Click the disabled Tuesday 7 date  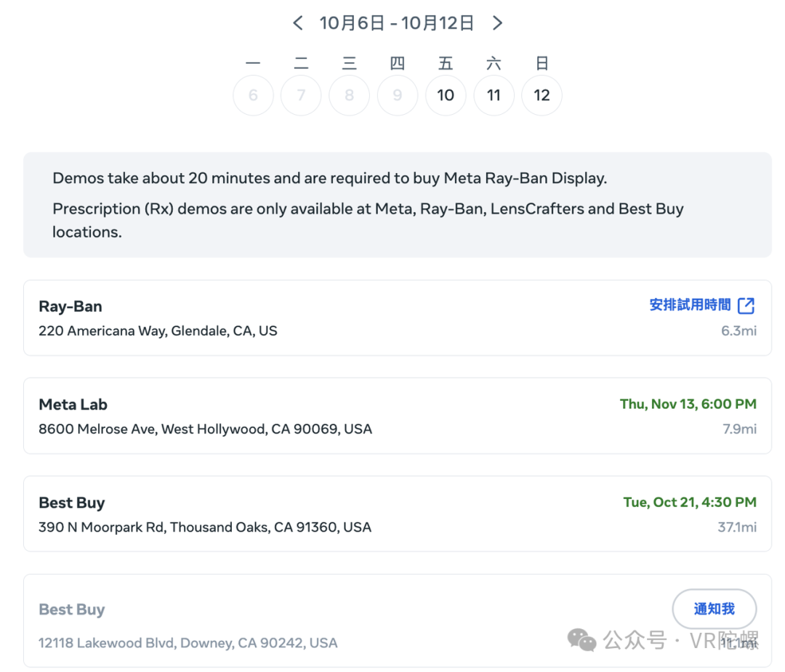[x=301, y=95]
